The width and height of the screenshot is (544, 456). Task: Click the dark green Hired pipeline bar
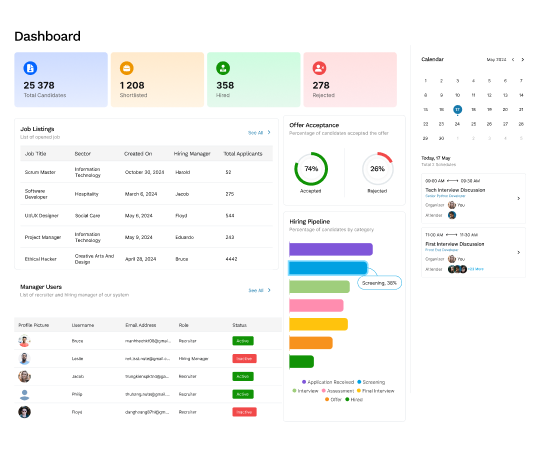tap(301, 362)
